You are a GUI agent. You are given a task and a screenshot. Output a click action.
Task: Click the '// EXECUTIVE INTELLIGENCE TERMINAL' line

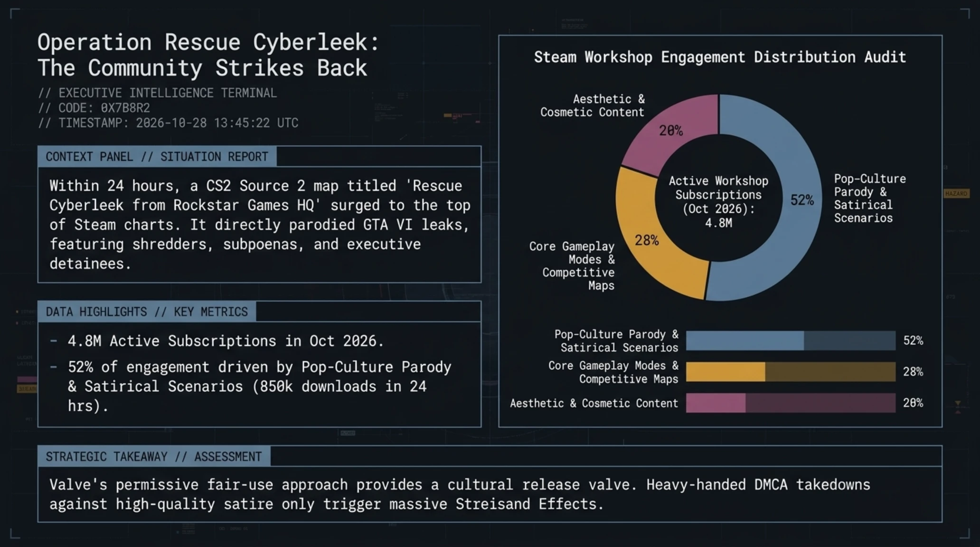pyautogui.click(x=157, y=93)
